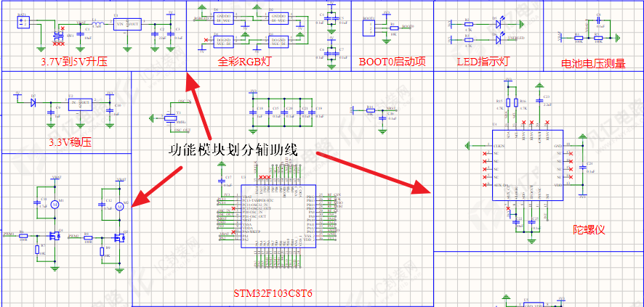644x307 pixels.
Task: Select the Q2 MOSFET driver
Action: coord(119,237)
